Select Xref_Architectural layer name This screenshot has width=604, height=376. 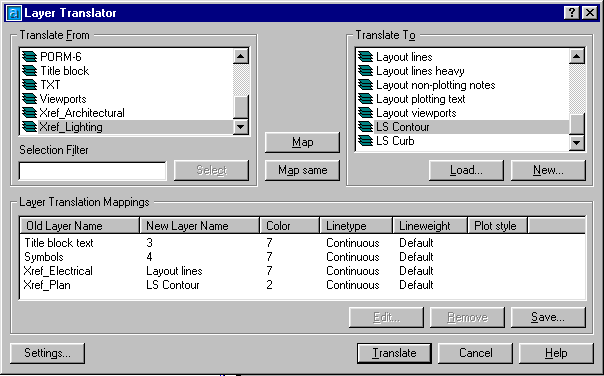(82, 113)
